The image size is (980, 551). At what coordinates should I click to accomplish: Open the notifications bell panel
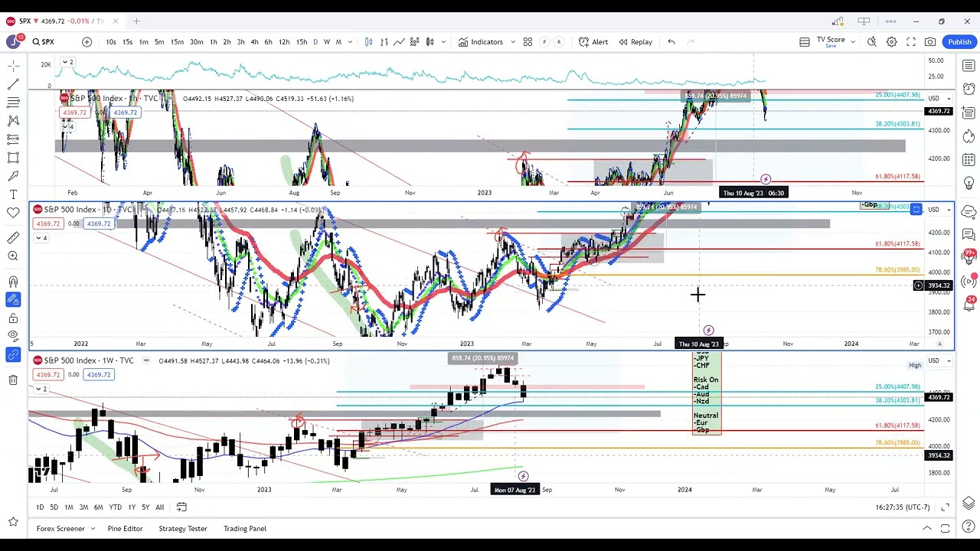pos(969,306)
